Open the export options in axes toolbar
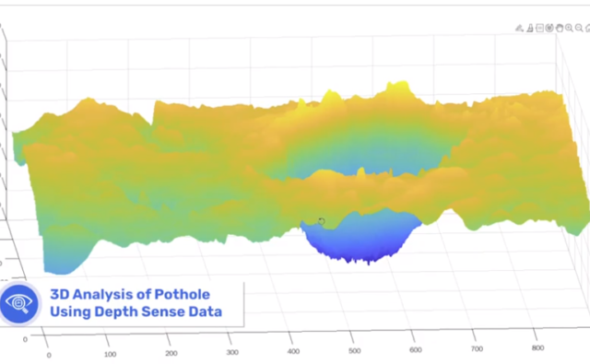 click(519, 28)
